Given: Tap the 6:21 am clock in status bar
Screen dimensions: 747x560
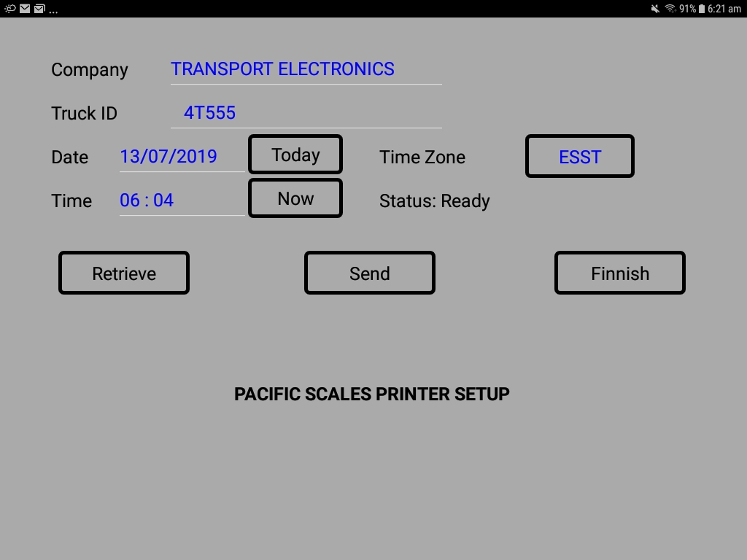Looking at the screenshot, I should [724, 9].
